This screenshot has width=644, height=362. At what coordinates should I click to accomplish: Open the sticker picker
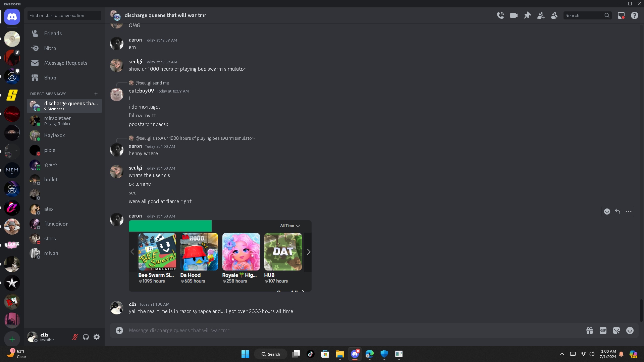[616, 330]
